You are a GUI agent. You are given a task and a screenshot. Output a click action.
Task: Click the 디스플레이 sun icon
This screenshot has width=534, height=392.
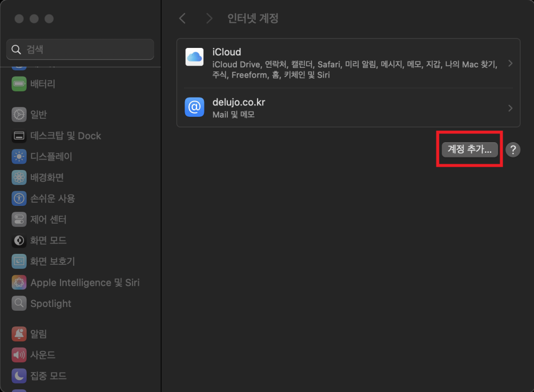coord(19,156)
